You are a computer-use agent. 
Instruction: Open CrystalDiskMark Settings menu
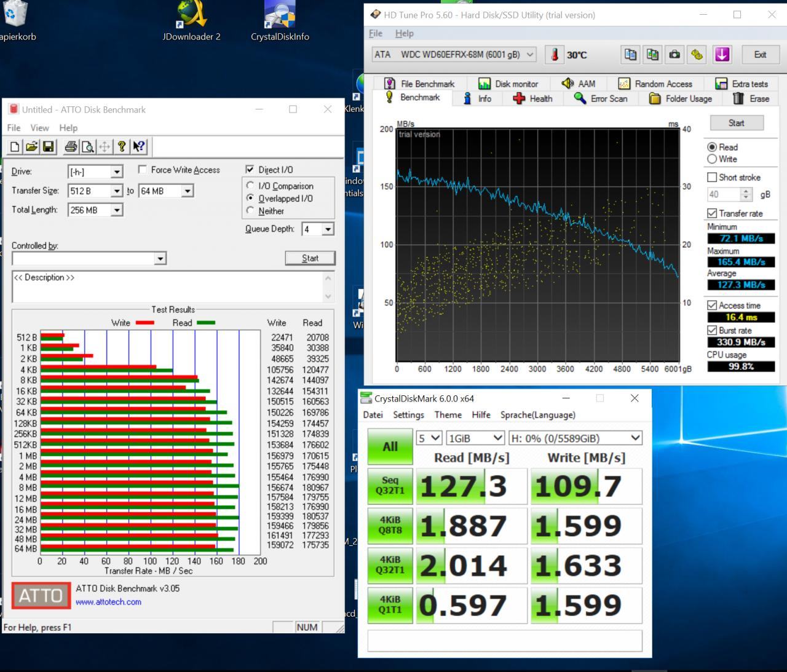pyautogui.click(x=408, y=415)
